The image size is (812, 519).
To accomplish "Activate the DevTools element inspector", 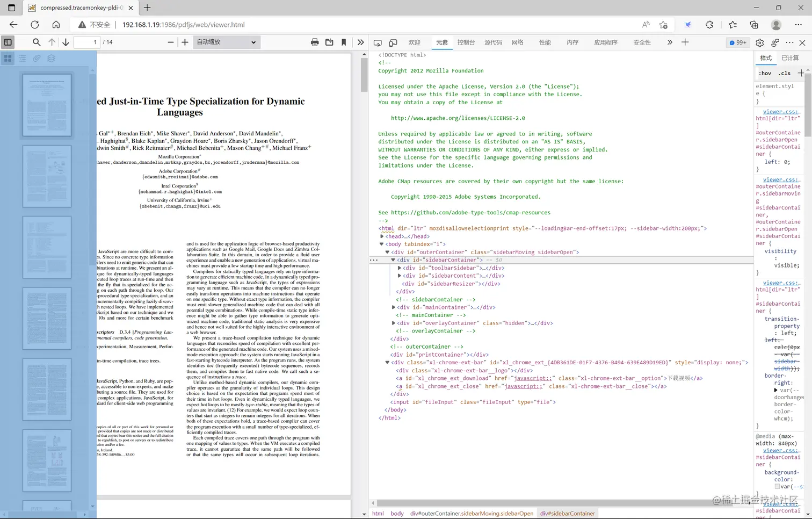I will 378,42.
